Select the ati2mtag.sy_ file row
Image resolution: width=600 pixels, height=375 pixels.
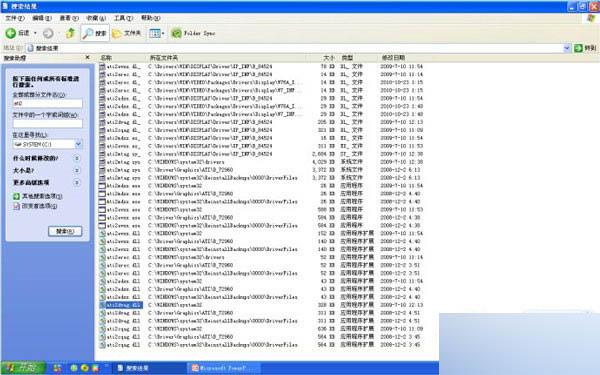click(x=124, y=154)
